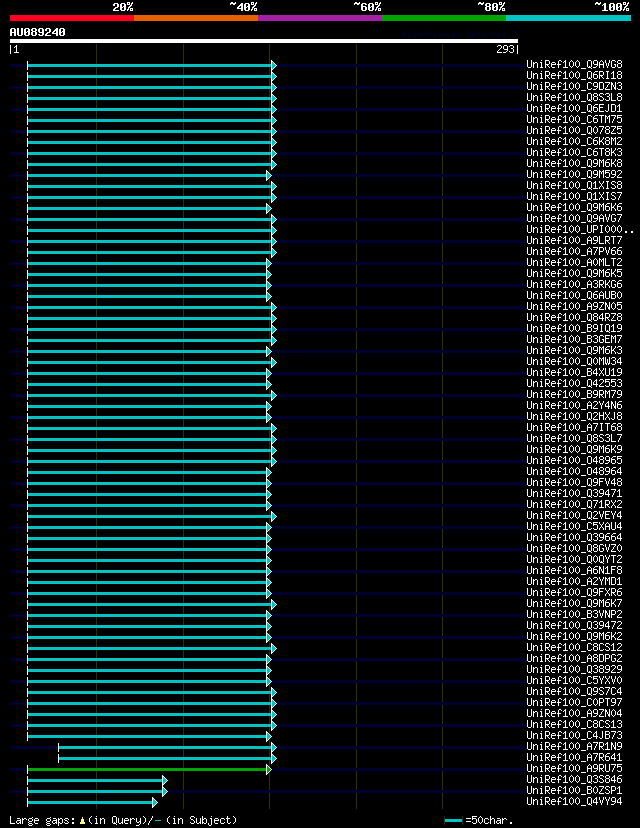Click the white AU089240 query bar
This screenshot has width=640, height=828.
(x=263, y=41)
